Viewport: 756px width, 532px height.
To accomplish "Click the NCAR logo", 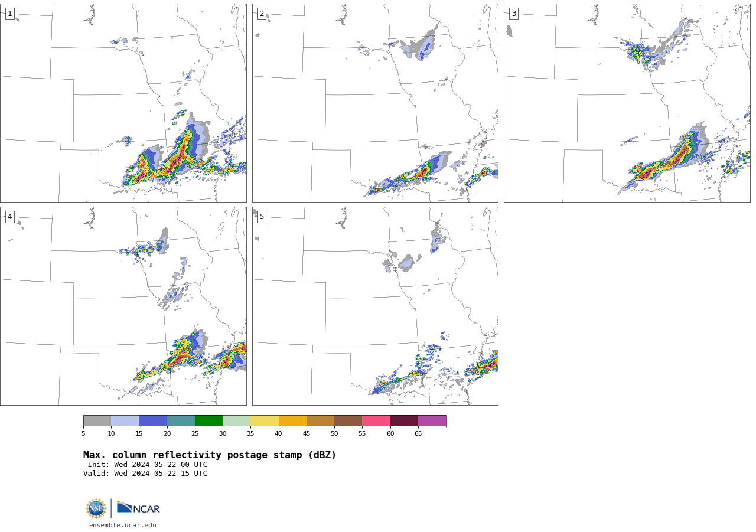I will click(138, 508).
